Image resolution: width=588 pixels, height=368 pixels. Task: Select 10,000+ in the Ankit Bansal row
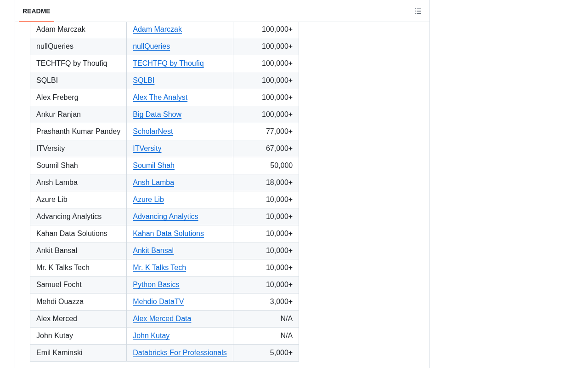tap(279, 251)
